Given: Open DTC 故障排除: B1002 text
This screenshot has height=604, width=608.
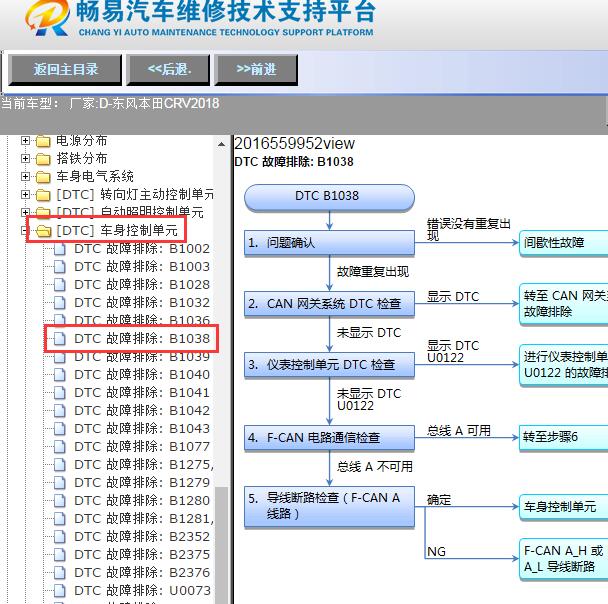Looking at the screenshot, I should (142, 249).
